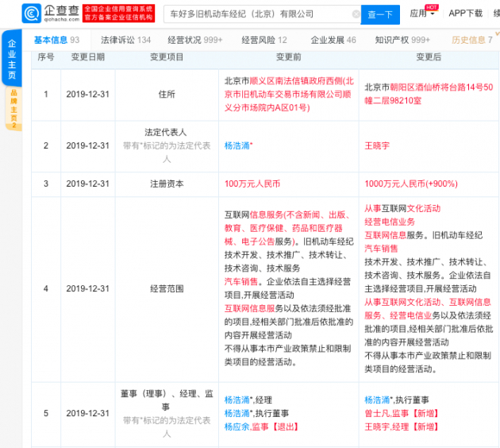The height and width of the screenshot is (448, 500).
Task: Select 企业主页 side tab
Action: pyautogui.click(x=12, y=58)
